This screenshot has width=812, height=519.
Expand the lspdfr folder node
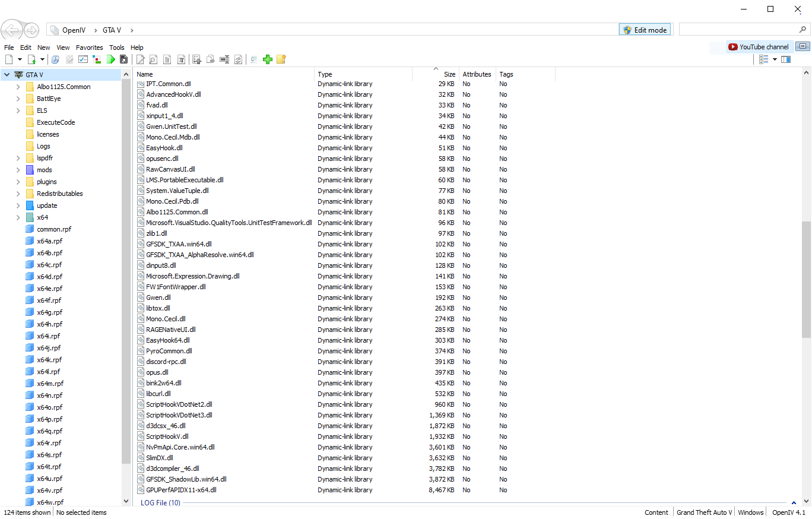(x=18, y=158)
